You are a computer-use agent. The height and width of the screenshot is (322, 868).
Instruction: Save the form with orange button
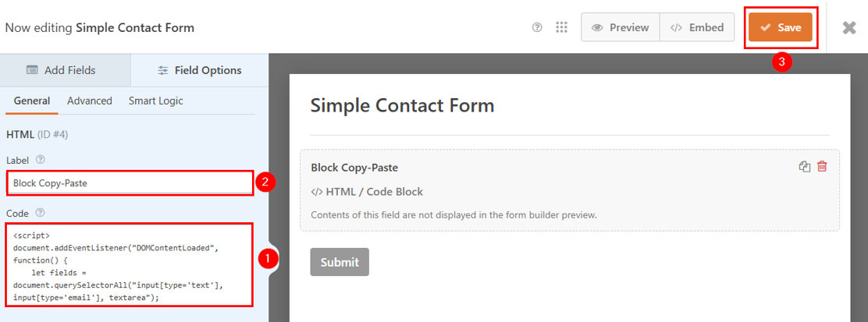pyautogui.click(x=781, y=27)
